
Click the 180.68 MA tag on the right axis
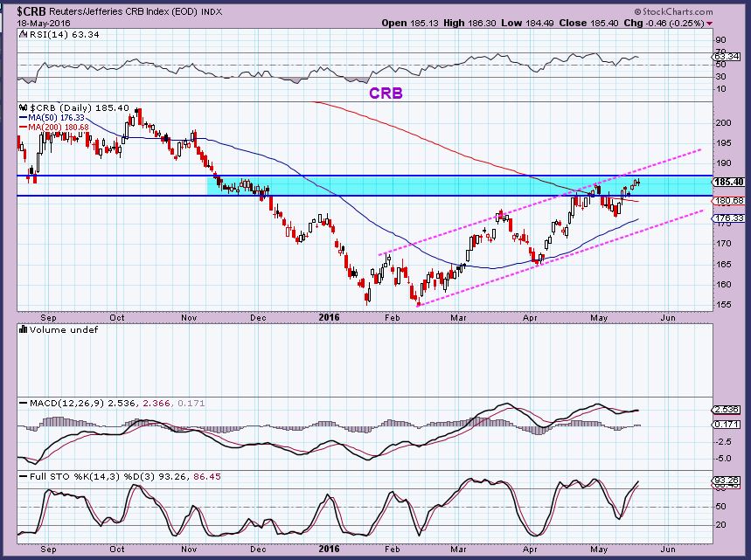[x=728, y=201]
